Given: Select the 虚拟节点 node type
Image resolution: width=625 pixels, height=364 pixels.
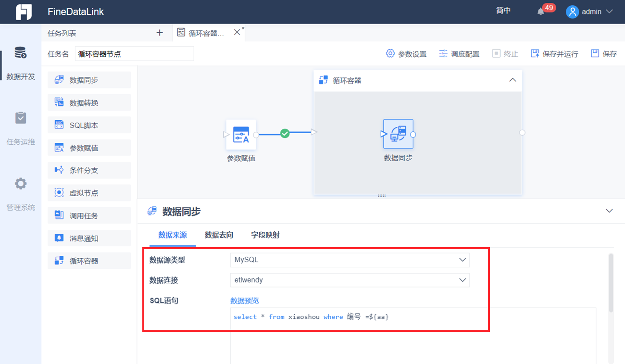Looking at the screenshot, I should coord(89,193).
